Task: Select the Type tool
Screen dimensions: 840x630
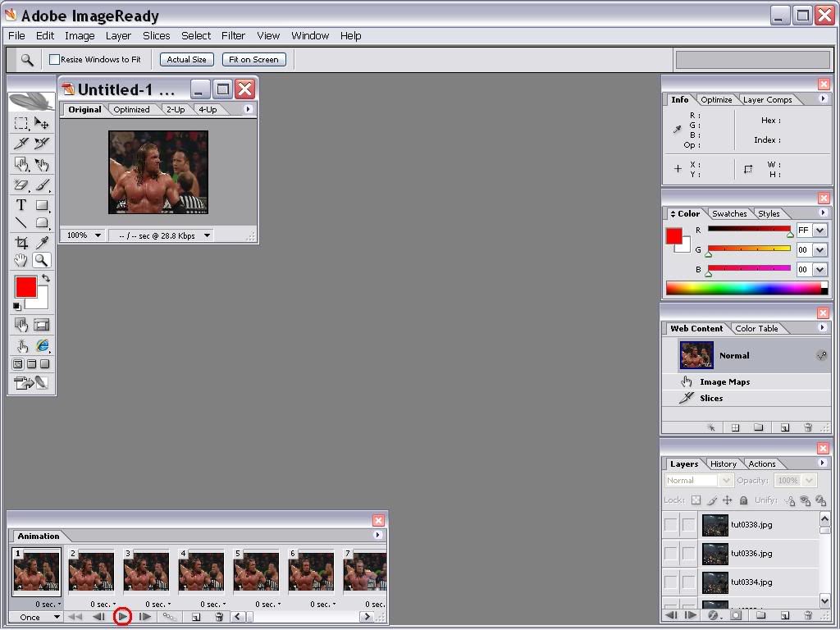Action: coord(21,205)
